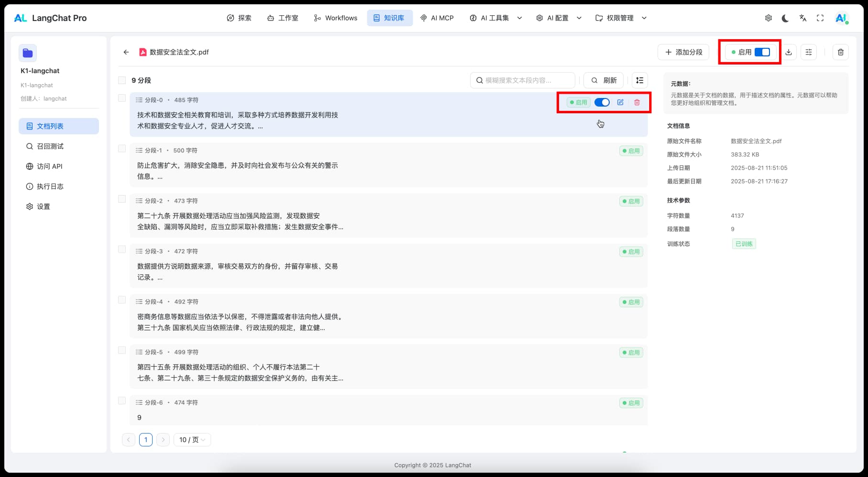Switch to dark mode moon icon

coord(785,18)
